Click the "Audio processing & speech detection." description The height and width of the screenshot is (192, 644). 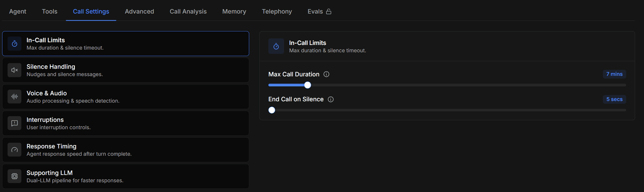(x=73, y=101)
